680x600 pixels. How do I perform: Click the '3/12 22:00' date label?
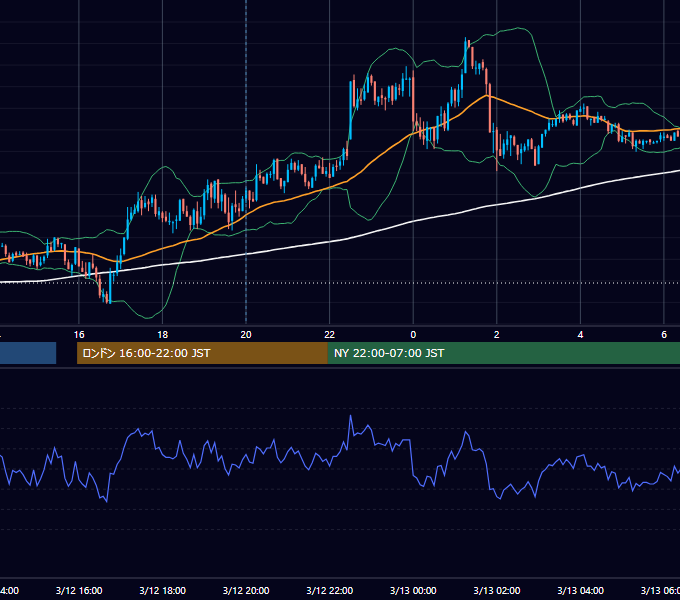tap(330, 590)
